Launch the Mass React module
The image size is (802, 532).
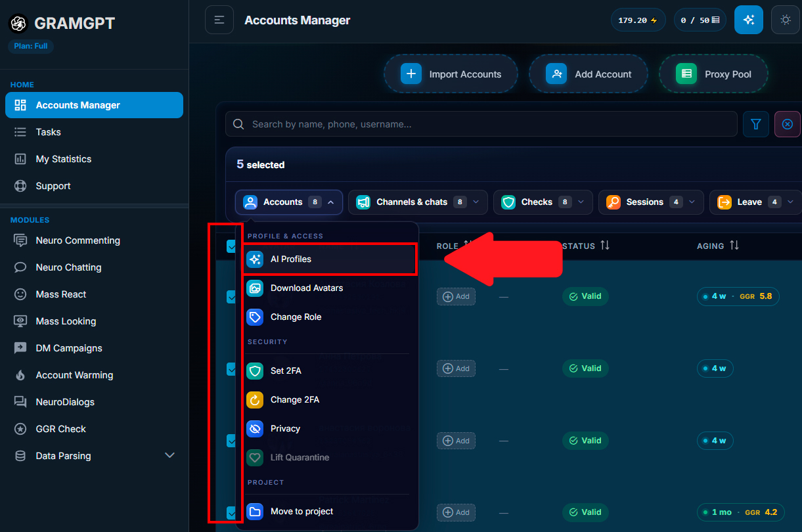(x=94, y=294)
